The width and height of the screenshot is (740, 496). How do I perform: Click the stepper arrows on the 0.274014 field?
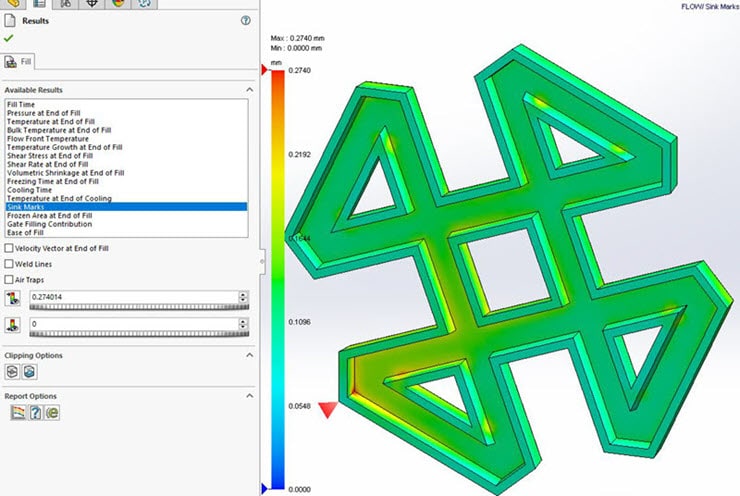pyautogui.click(x=243, y=297)
